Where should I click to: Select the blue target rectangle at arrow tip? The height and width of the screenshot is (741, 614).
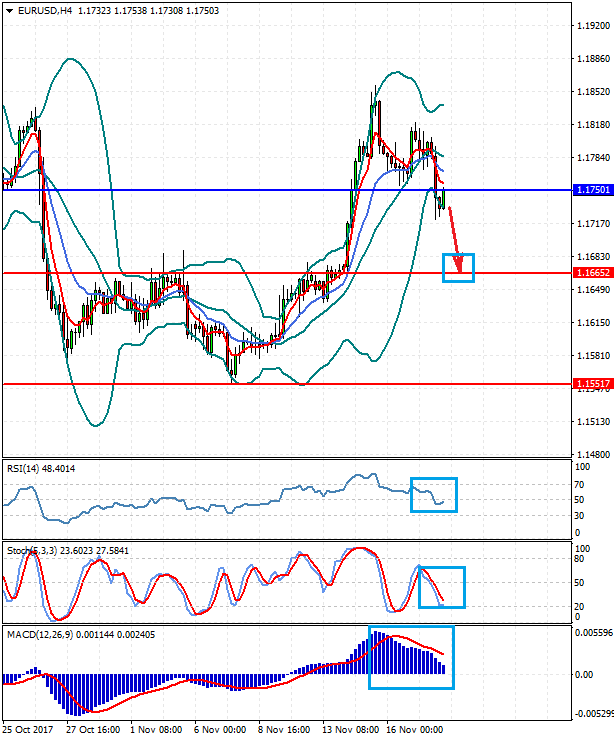tap(458, 267)
